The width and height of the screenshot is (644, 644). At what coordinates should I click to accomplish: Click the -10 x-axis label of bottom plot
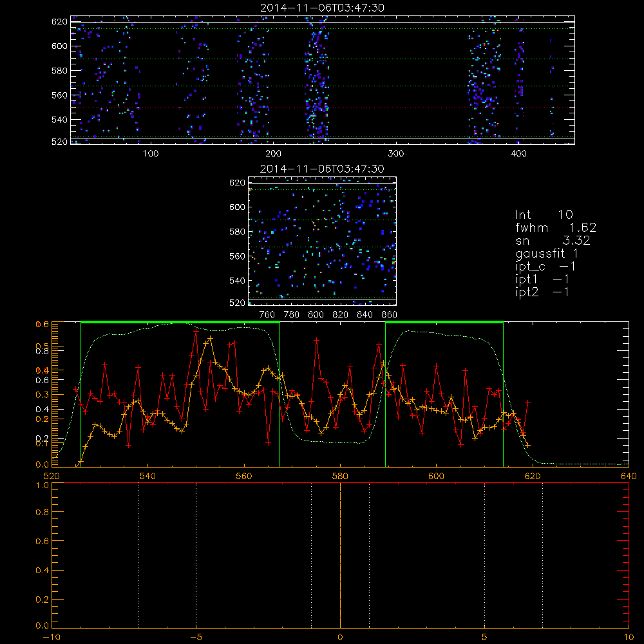pos(52,638)
